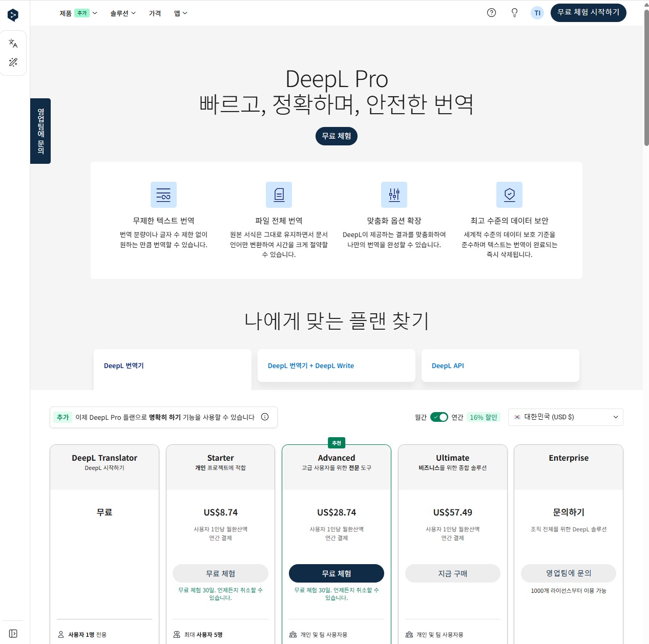The image size is (649, 644).
Task: Click the DeepL Translator plan title
Action: (x=104, y=458)
